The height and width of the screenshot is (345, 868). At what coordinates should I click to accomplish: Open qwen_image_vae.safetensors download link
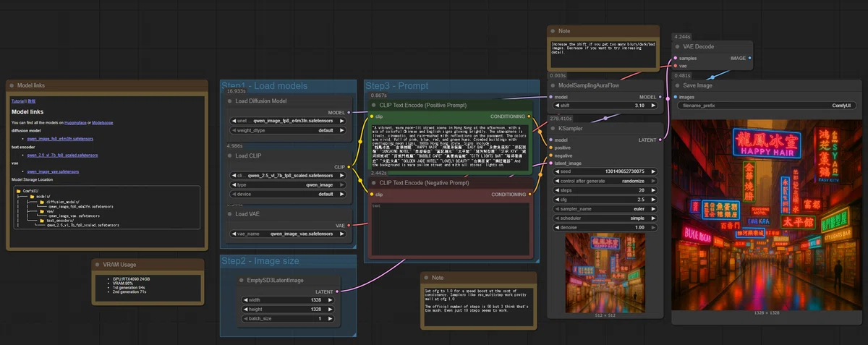(54, 171)
